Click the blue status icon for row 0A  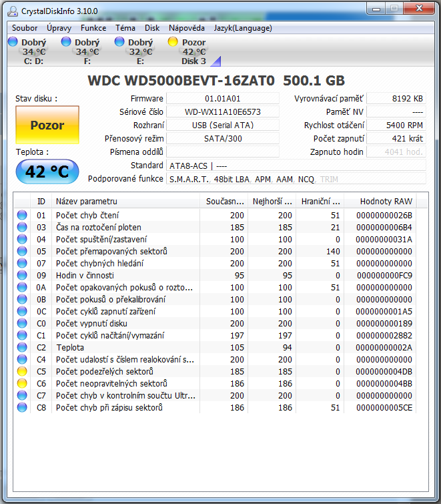pyautogui.click(x=22, y=287)
